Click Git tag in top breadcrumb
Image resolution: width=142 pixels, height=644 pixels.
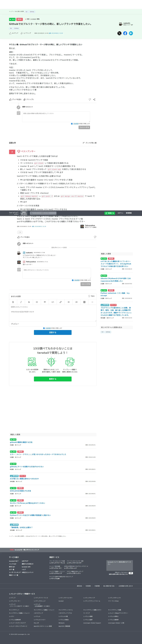[x=26, y=12]
